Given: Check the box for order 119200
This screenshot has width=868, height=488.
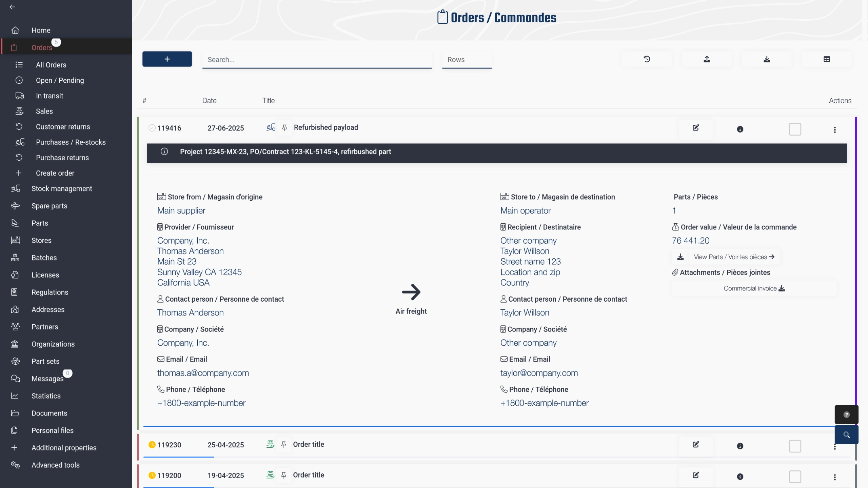Looking at the screenshot, I should click(x=795, y=476).
